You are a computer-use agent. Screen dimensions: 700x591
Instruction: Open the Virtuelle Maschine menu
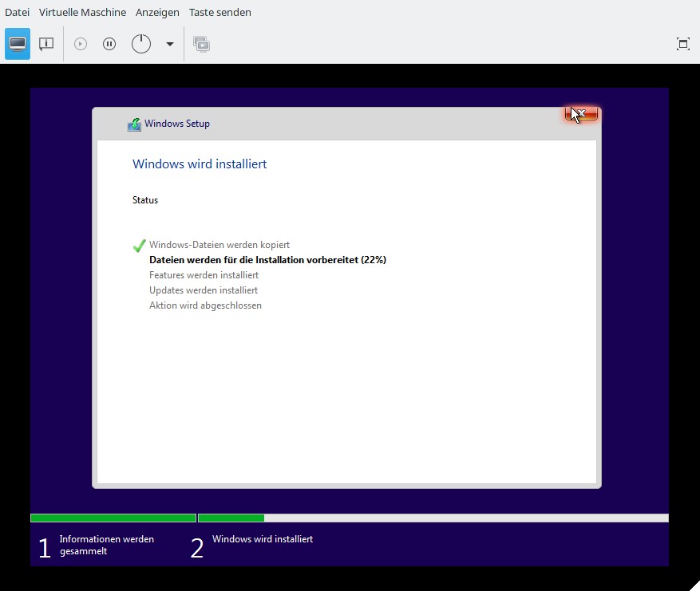(82, 12)
